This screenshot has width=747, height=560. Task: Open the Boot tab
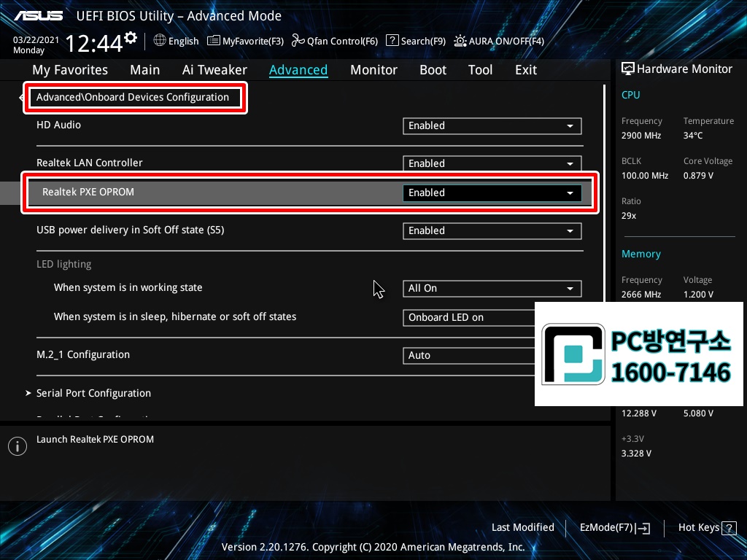pos(433,70)
